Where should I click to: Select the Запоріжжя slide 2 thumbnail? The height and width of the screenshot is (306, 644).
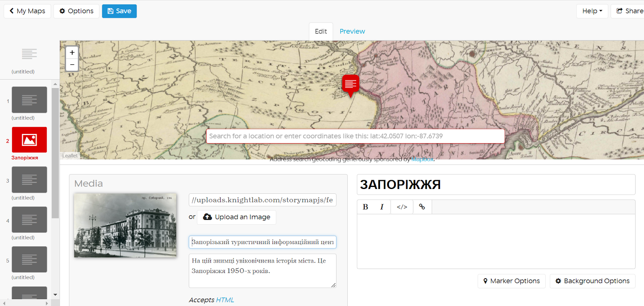[29, 140]
